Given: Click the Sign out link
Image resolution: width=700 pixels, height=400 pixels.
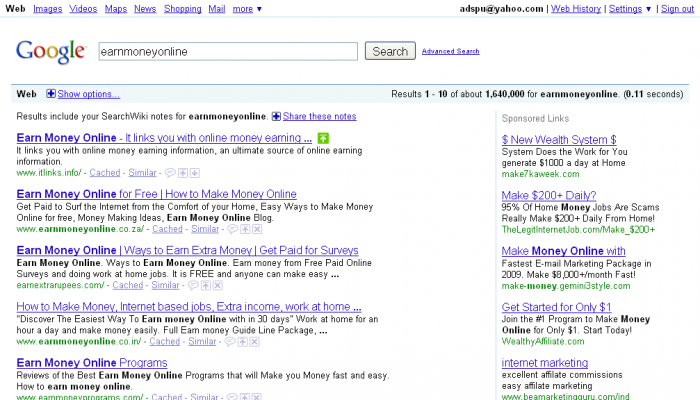Looking at the screenshot, I should pyautogui.click(x=677, y=9).
